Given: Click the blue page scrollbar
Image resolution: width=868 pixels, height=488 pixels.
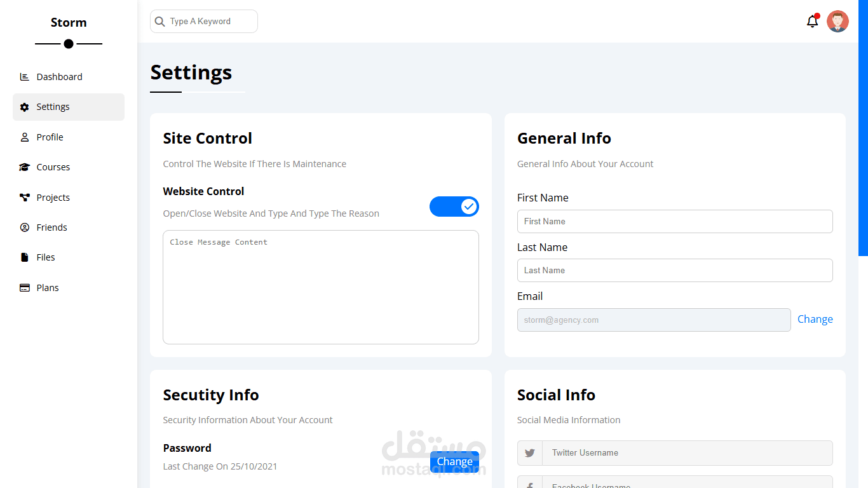Looking at the screenshot, I should [x=863, y=127].
